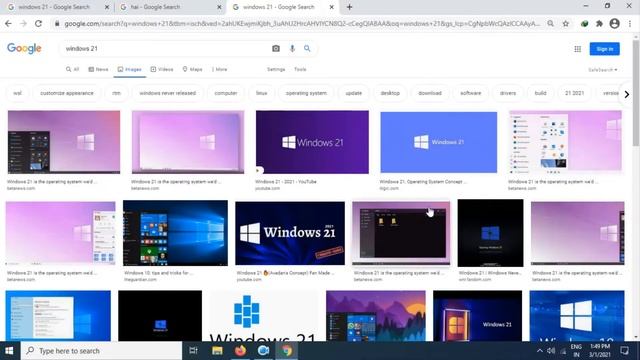Viewport: 640px width, 360px height.
Task: Open the Windows 10 tips and tricks thumbnail
Action: [176, 233]
